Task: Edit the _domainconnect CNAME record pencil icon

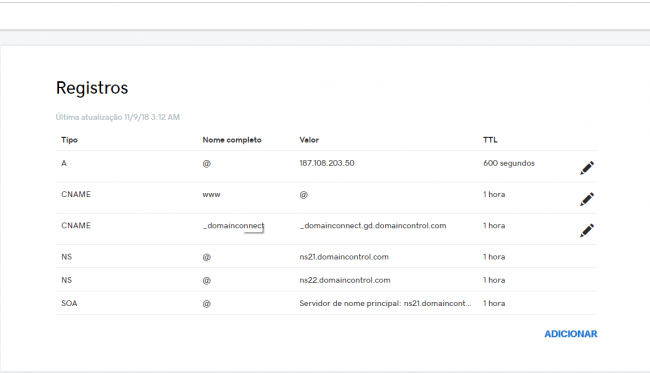Action: pos(587,230)
